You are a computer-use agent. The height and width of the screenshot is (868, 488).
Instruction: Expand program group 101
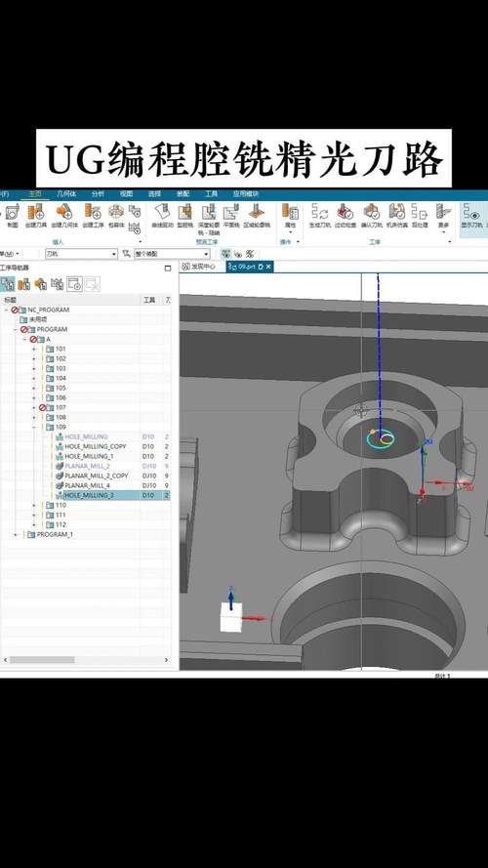(x=34, y=349)
